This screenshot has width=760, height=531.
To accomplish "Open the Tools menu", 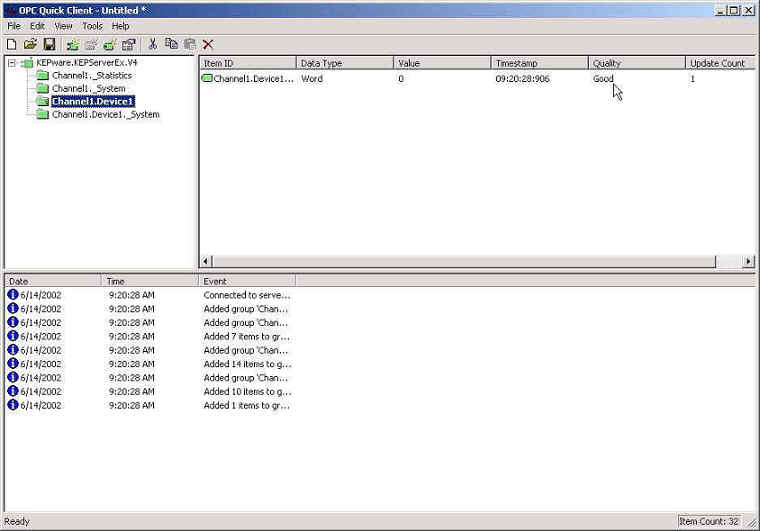I will [92, 26].
